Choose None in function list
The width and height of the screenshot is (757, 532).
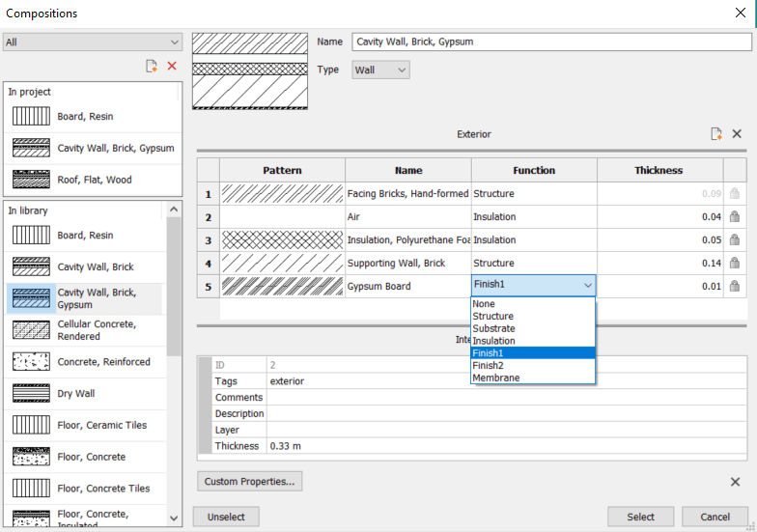[533, 303]
